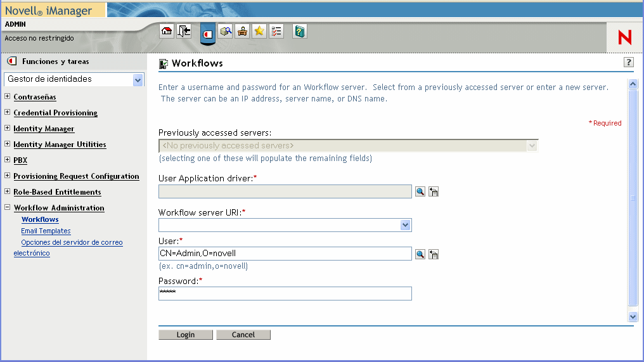
Task: Focus the User Application driver field
Action: tap(285, 191)
